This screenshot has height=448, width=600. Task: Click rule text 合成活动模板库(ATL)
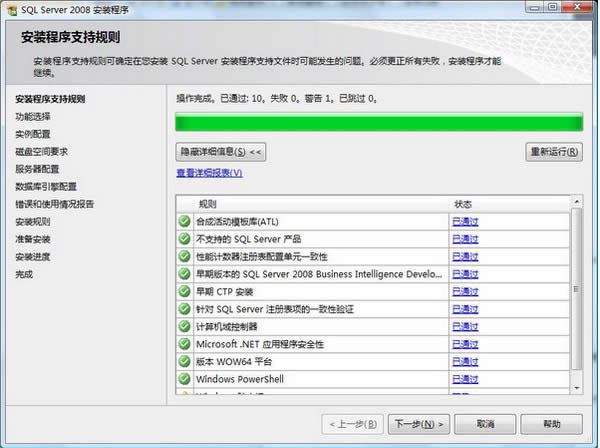(x=237, y=222)
